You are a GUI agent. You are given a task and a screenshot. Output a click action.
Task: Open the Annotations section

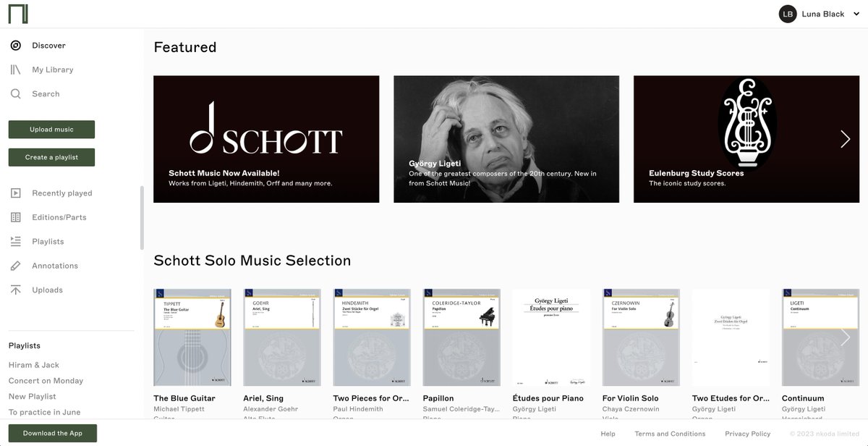pos(55,266)
